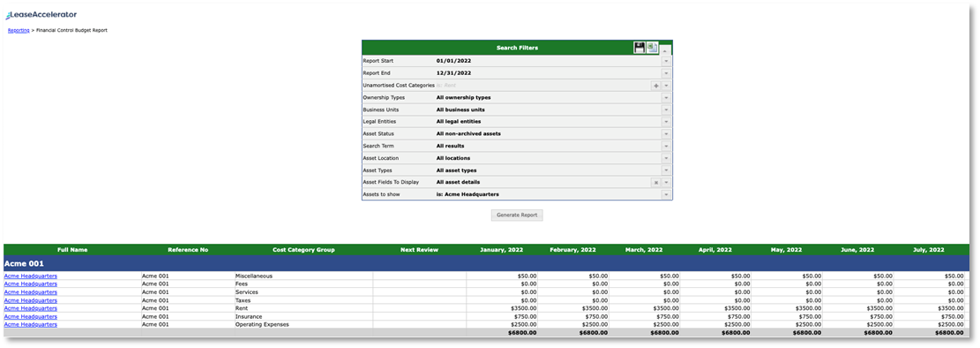Click the Reference No column header
Screen dimensions: 980x348
pos(188,250)
